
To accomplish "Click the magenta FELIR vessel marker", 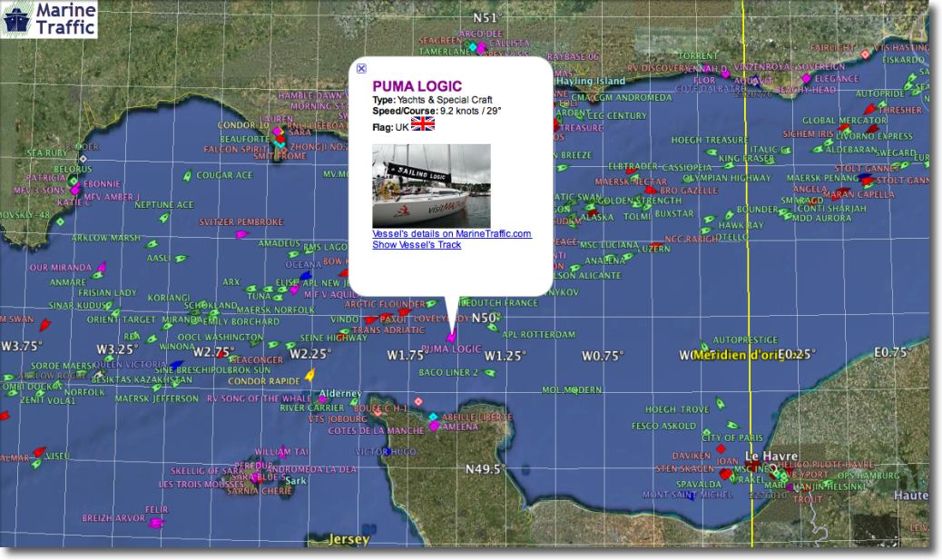I will coord(156,523).
